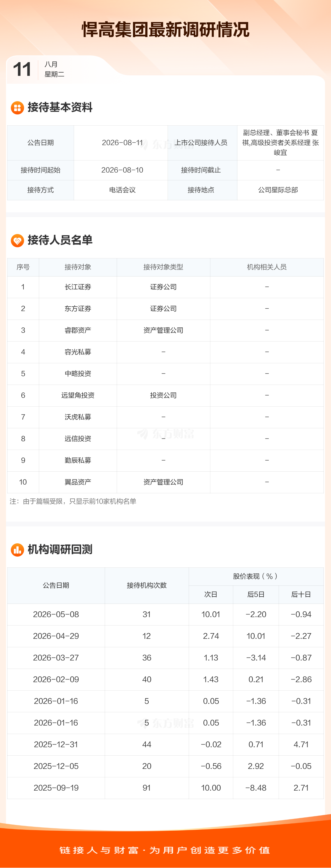Click the 机构相关人员 column header

[267, 267]
